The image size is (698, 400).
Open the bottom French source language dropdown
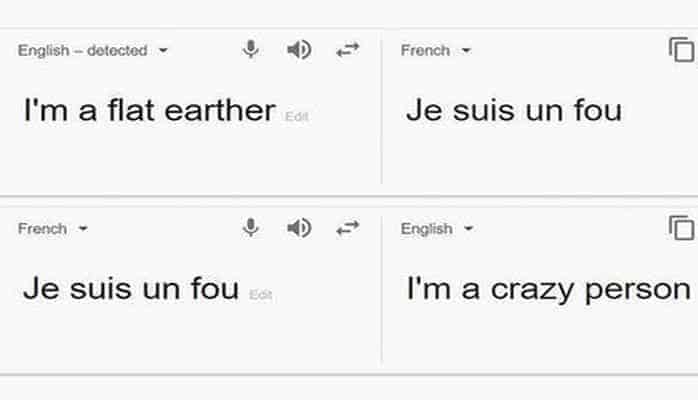pyautogui.click(x=83, y=229)
